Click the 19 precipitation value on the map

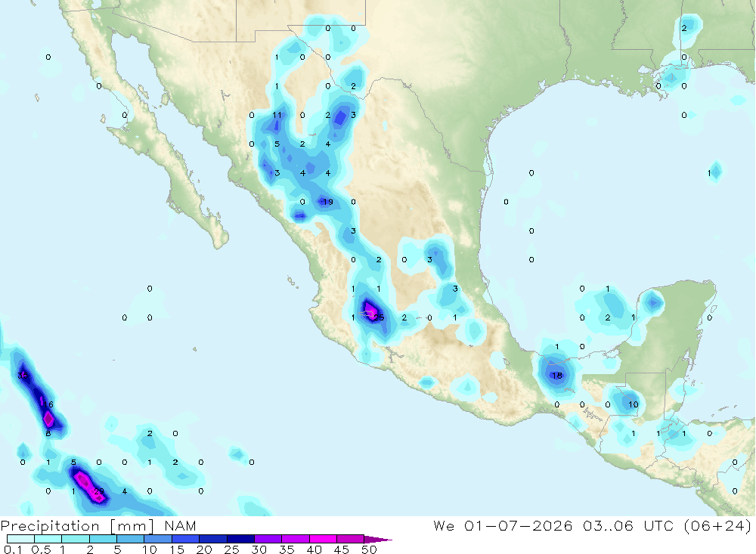coord(328,202)
